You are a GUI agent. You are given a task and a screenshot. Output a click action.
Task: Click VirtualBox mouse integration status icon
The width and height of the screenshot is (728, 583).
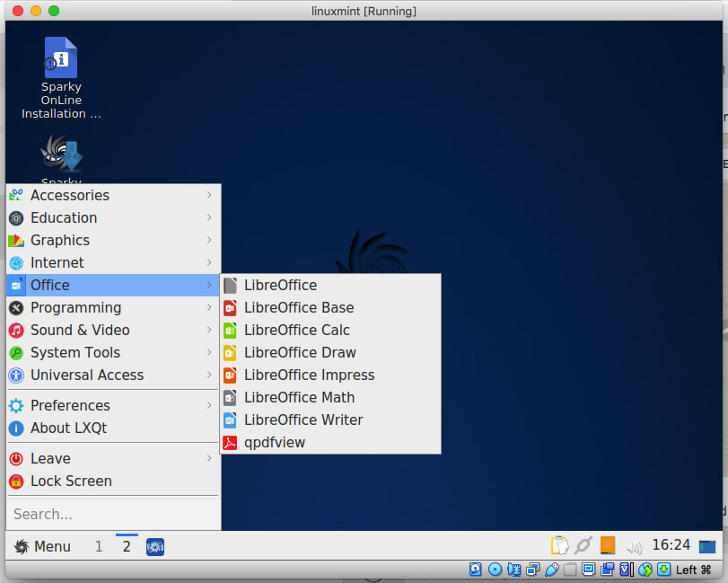[x=645, y=570]
